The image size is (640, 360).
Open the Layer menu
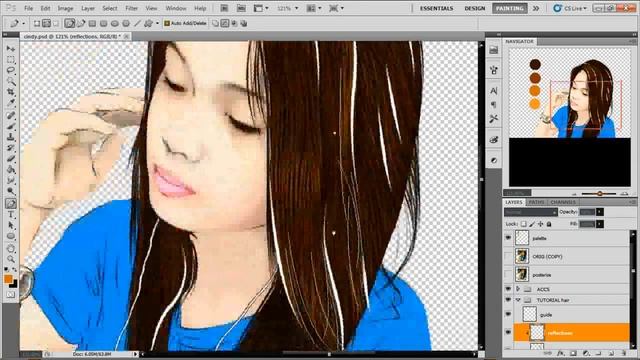[88, 8]
